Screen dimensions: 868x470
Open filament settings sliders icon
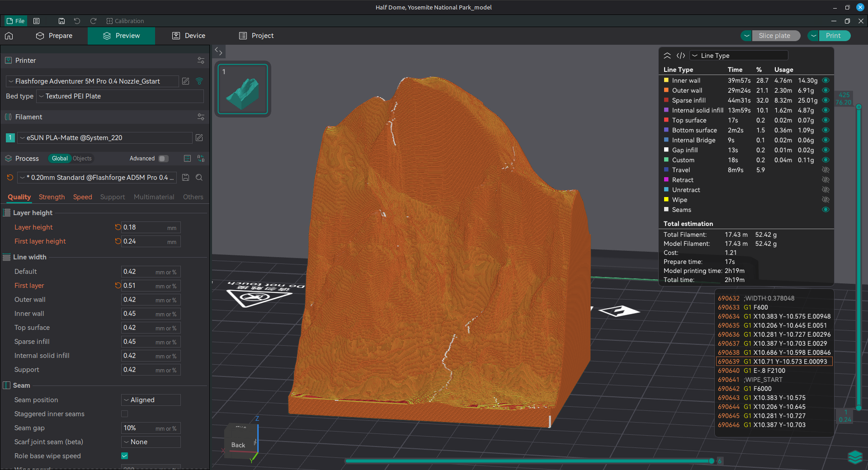(201, 117)
